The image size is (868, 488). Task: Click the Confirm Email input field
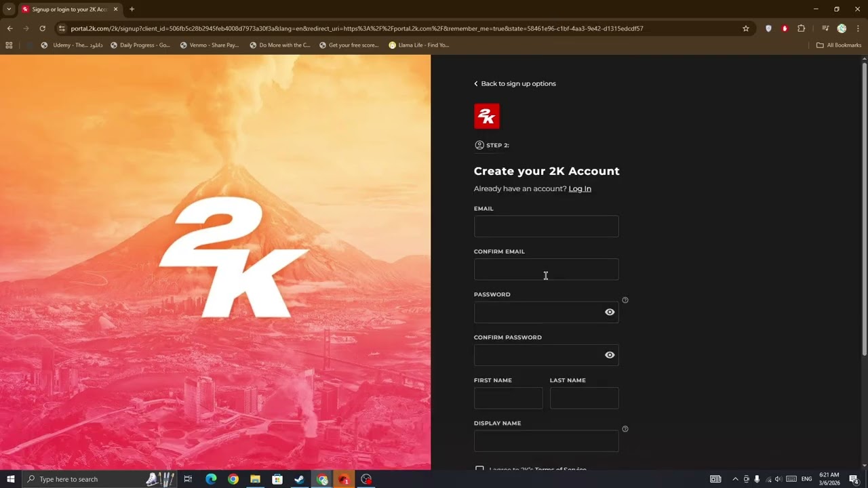[546, 269]
